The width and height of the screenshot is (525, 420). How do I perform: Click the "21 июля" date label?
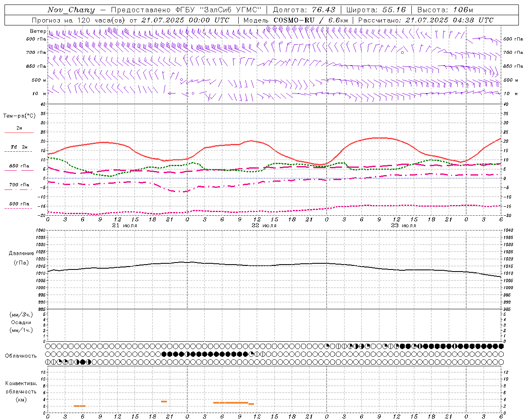tap(125, 226)
